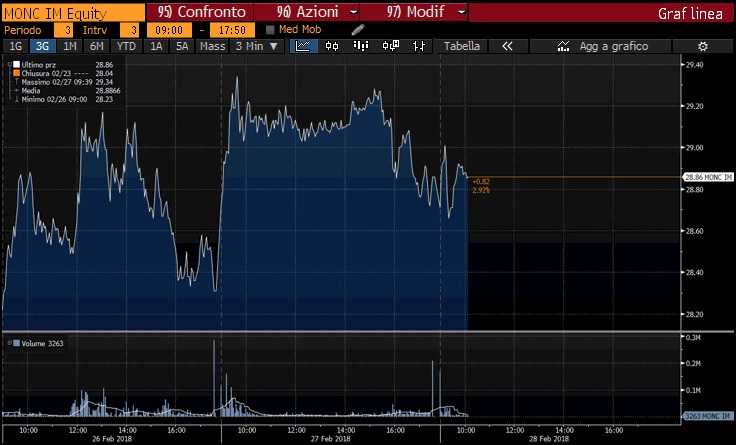736x445 pixels.
Task: Select the YTD time range tab
Action: point(126,46)
